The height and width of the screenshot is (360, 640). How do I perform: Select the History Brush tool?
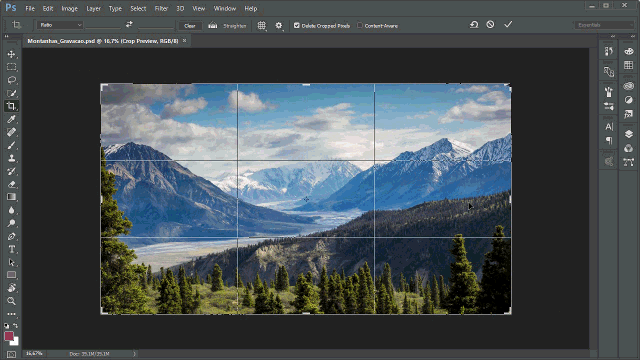[11, 171]
